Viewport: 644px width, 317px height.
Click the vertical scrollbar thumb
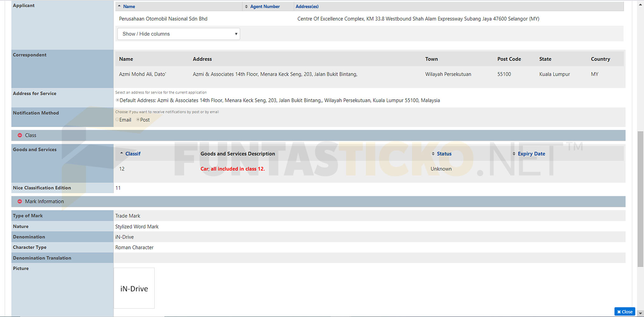pyautogui.click(x=640, y=199)
